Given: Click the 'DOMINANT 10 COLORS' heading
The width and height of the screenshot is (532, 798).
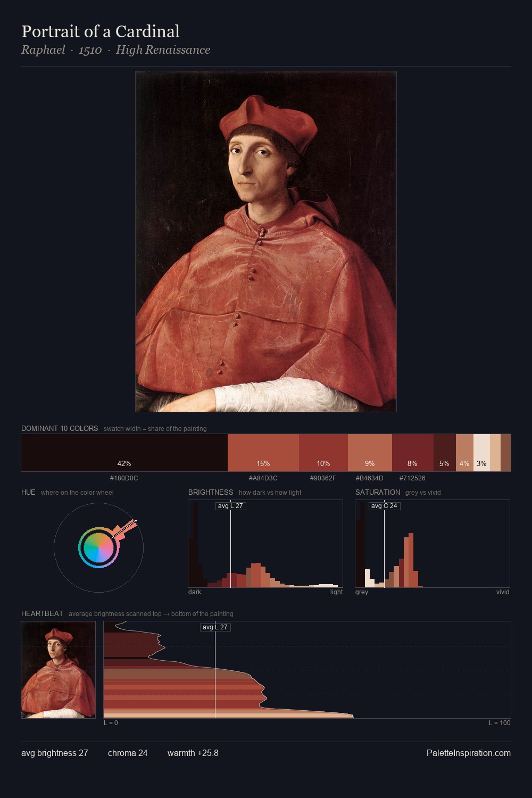Looking at the screenshot, I should pyautogui.click(x=60, y=428).
